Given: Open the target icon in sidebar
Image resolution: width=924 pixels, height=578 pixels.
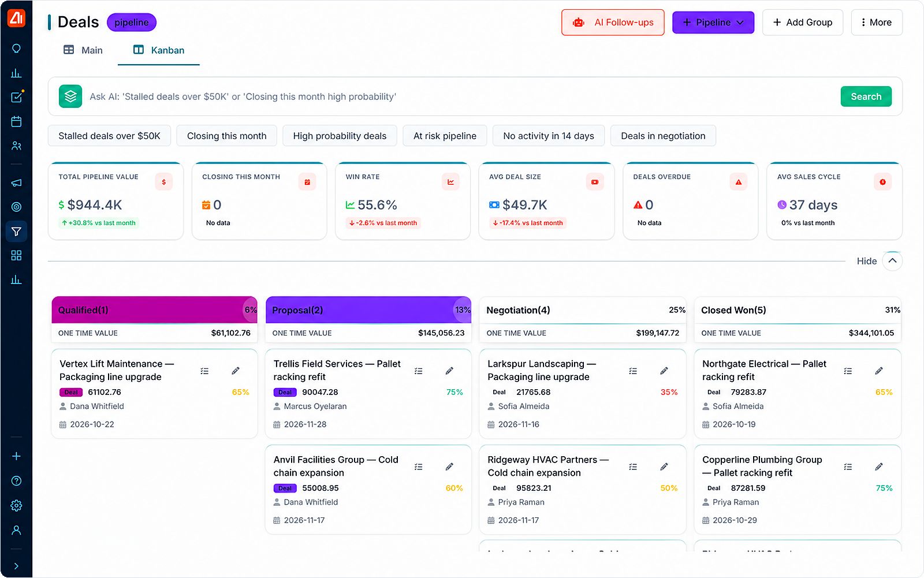Looking at the screenshot, I should coord(16,207).
